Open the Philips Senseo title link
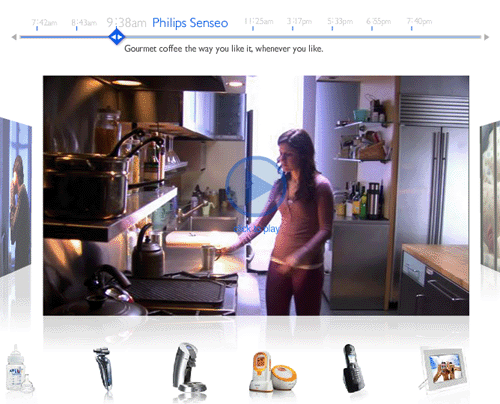500x404 pixels. coord(190,23)
